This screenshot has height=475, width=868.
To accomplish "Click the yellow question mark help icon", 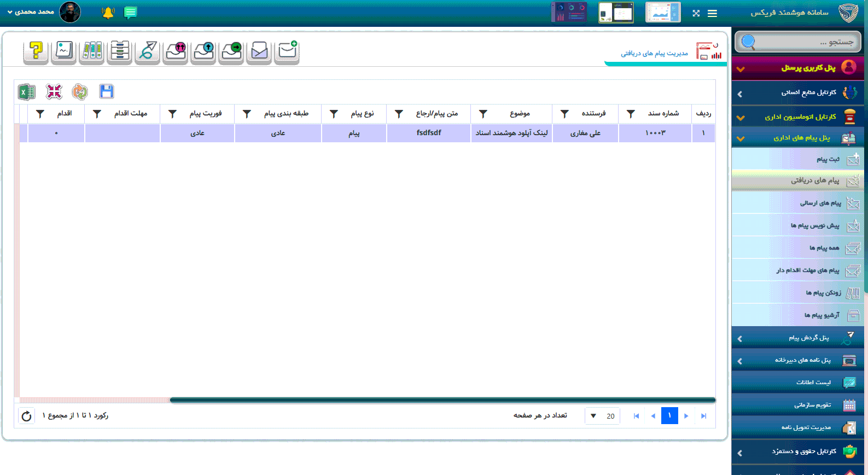I will pos(36,51).
